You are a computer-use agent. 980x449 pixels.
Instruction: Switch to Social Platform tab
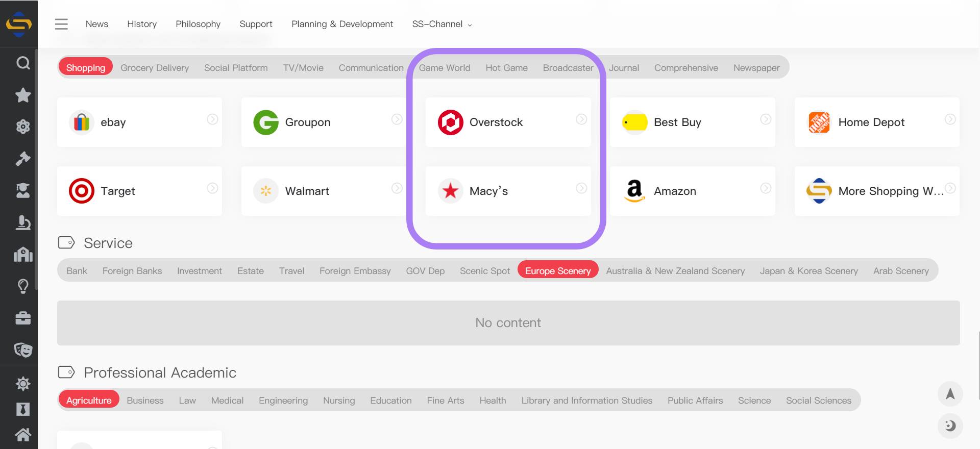click(x=236, y=68)
